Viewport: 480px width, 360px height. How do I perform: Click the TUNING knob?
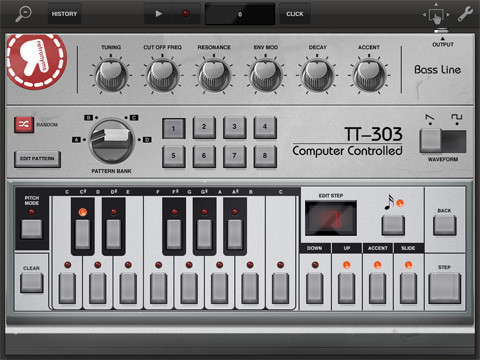point(111,76)
